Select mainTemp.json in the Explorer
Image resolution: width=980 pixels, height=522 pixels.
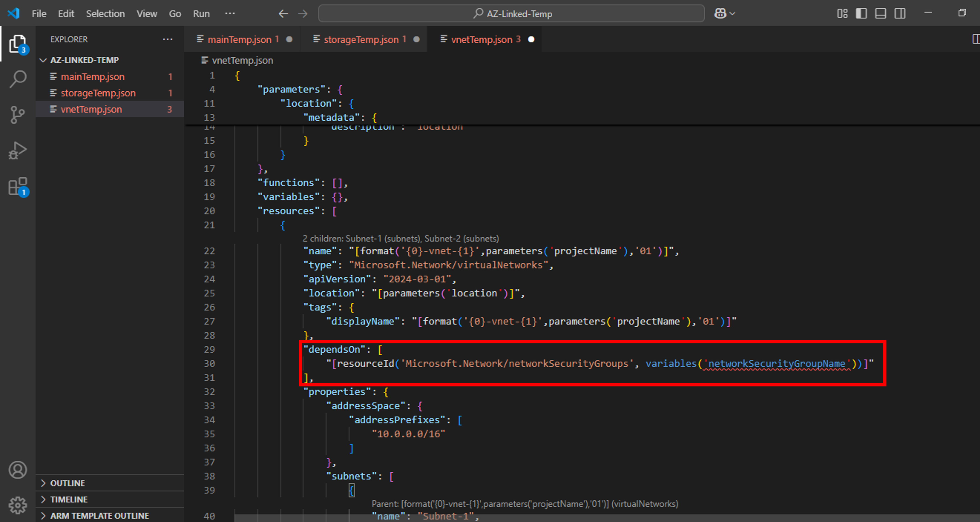(92, 76)
